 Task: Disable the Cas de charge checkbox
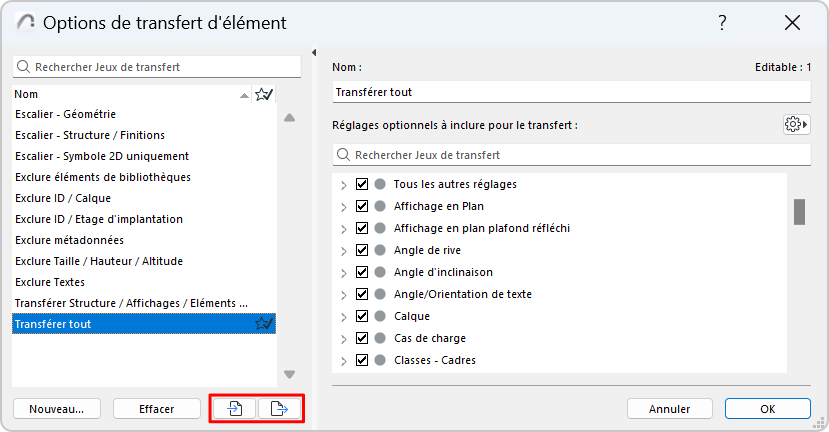point(362,338)
